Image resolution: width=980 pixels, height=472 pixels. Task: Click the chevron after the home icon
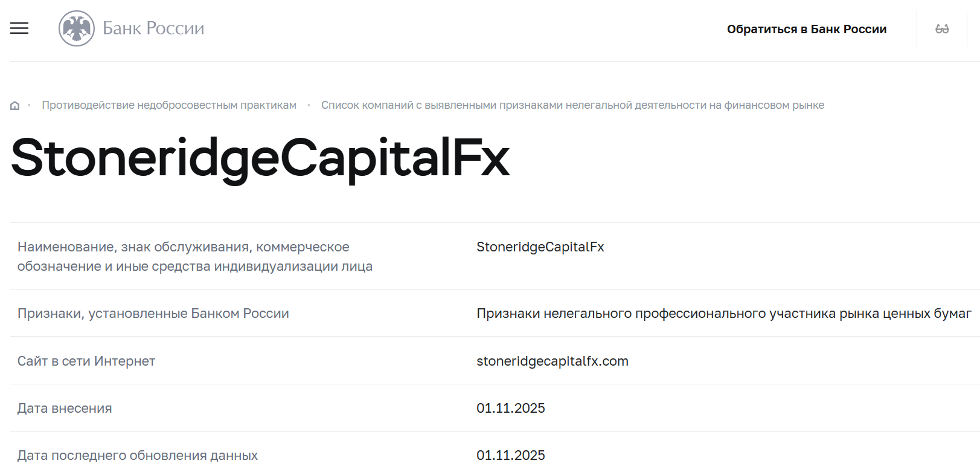click(x=29, y=105)
